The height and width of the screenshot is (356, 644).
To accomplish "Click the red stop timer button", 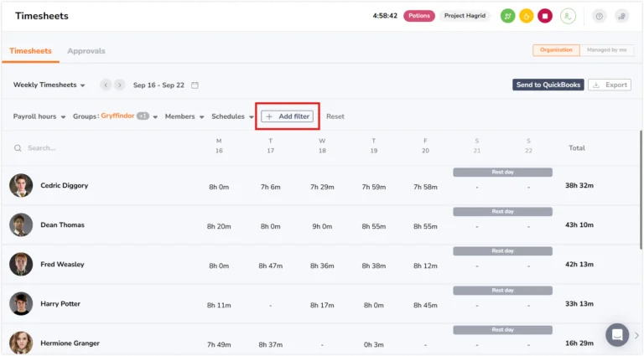I will click(x=545, y=16).
